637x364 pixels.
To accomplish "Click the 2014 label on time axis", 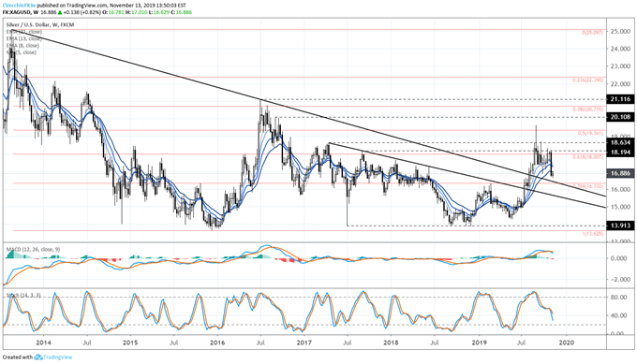I will 43,342.
